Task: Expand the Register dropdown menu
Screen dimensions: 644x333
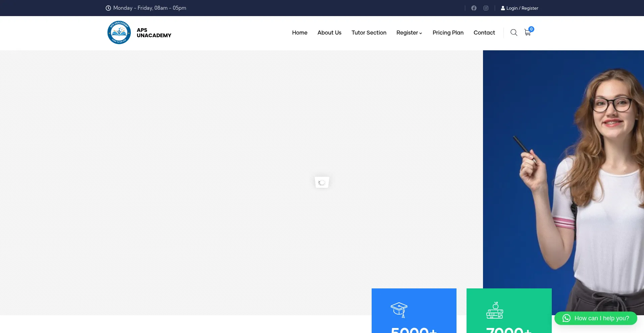Action: point(409,33)
